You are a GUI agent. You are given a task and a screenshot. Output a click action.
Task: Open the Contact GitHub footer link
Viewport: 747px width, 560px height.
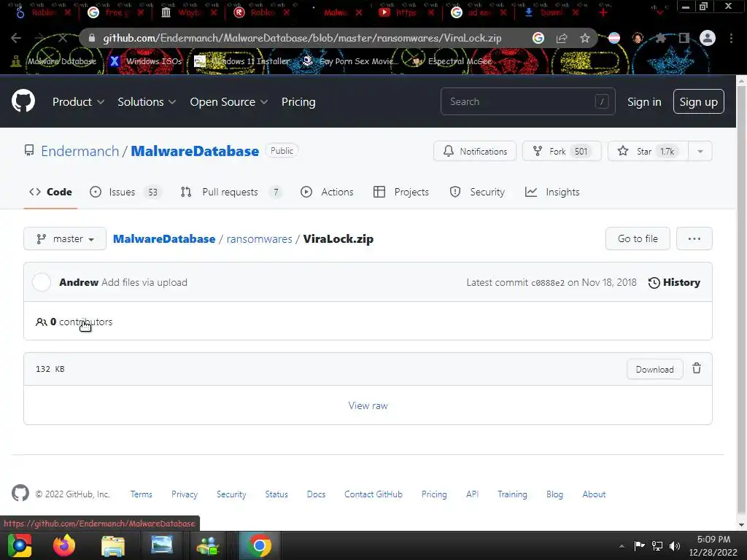(373, 494)
